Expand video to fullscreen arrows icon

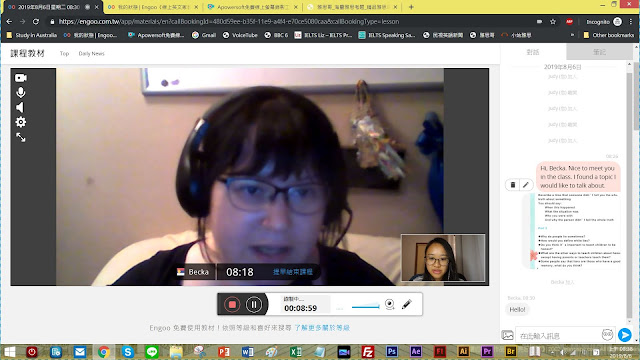coord(21,138)
